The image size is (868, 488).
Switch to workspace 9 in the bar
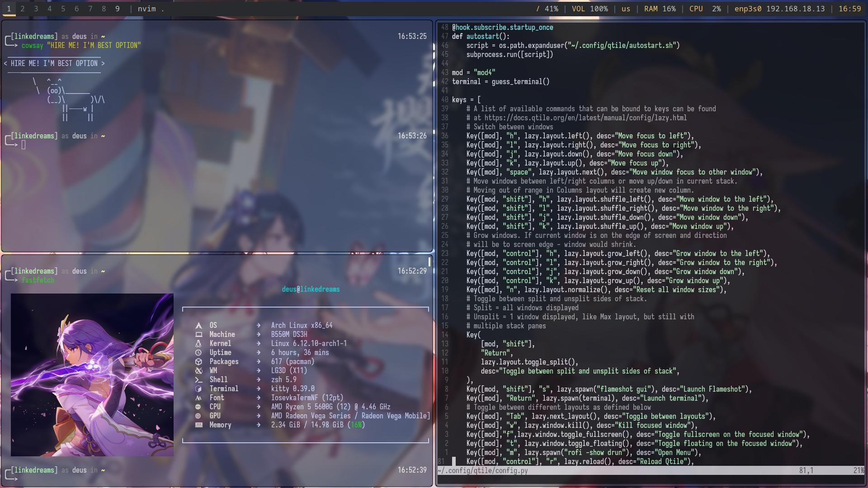pyautogui.click(x=117, y=9)
